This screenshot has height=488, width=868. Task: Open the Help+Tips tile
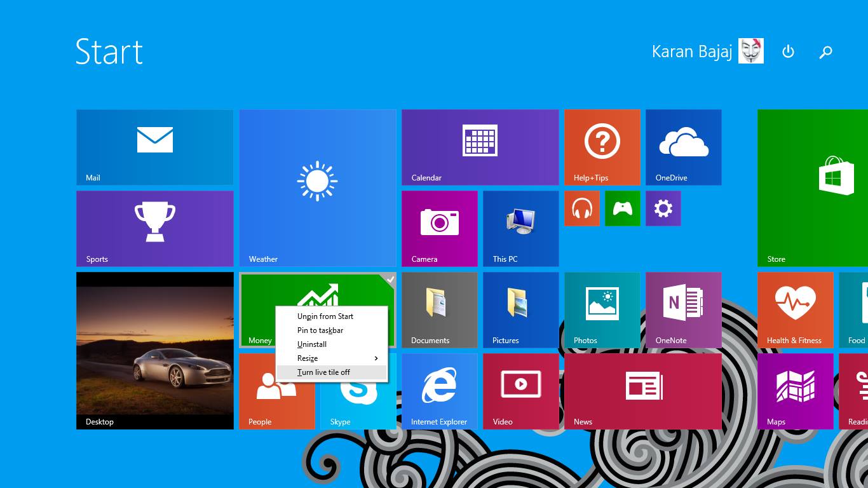click(x=602, y=147)
